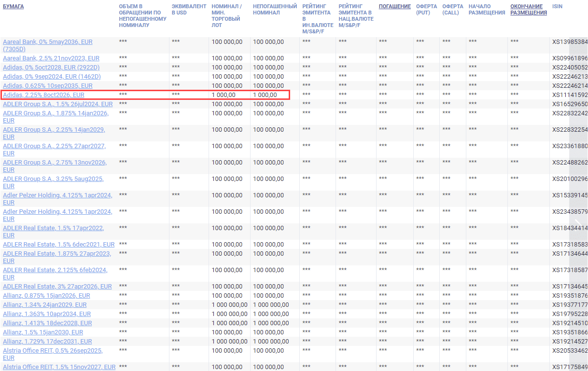588x371 pixels.
Task: Open Allianz 1.729% 17dec2031 bond link
Action: click(x=46, y=342)
